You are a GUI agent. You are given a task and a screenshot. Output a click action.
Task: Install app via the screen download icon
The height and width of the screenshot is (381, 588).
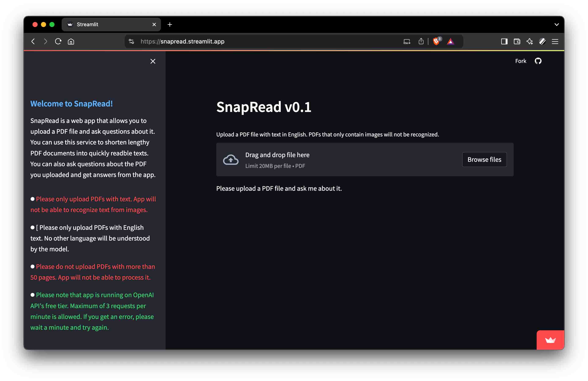[407, 42]
